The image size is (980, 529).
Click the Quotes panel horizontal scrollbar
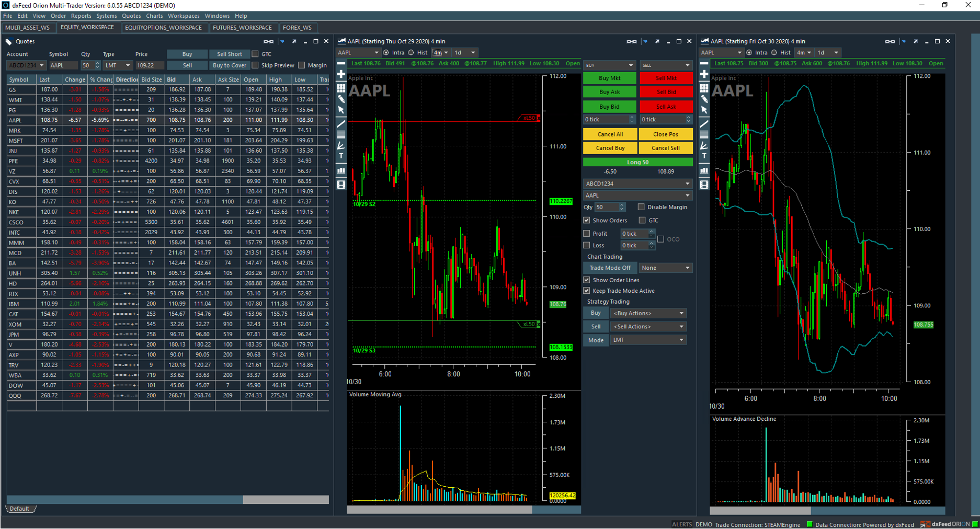(168, 500)
